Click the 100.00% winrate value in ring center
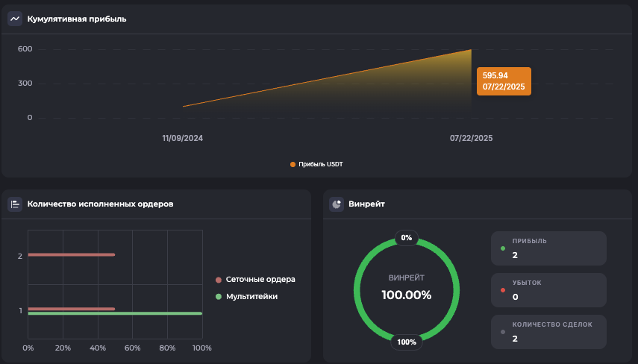Viewport: 638px width, 364px height. pos(407,295)
